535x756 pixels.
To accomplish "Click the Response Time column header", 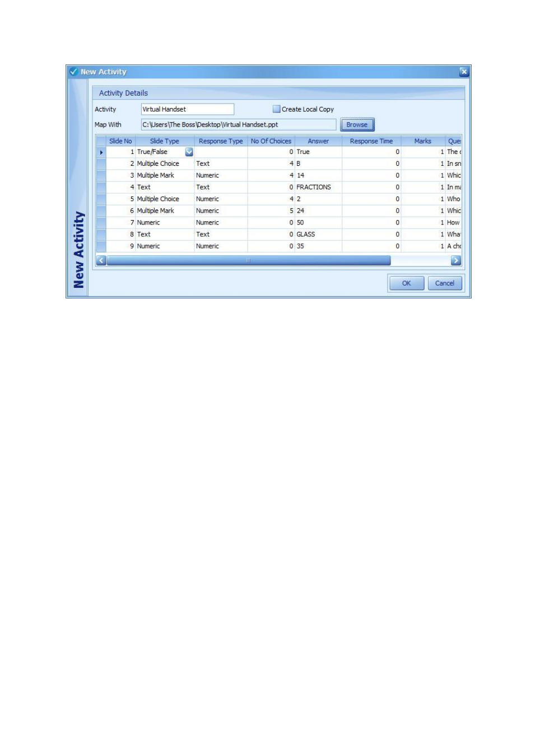I will tap(371, 141).
